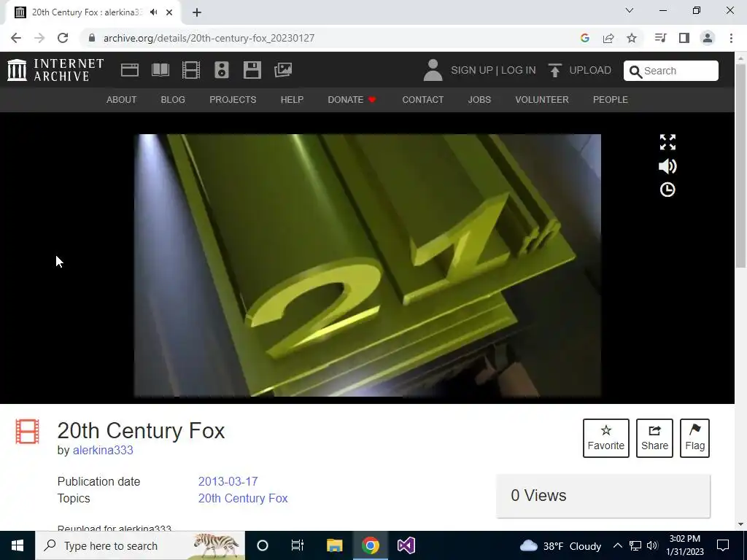Open CONTACT in navigation bar
The width and height of the screenshot is (747, 560).
[x=423, y=99]
